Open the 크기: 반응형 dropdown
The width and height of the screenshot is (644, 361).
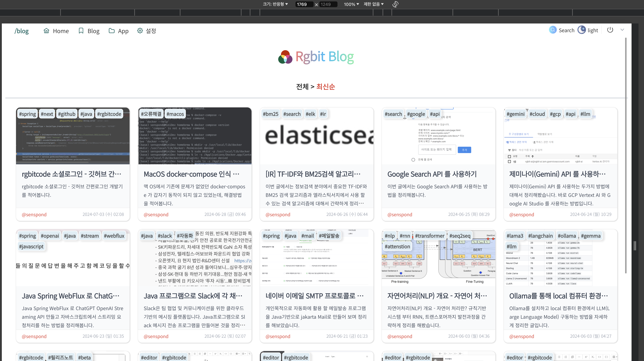[x=275, y=4]
